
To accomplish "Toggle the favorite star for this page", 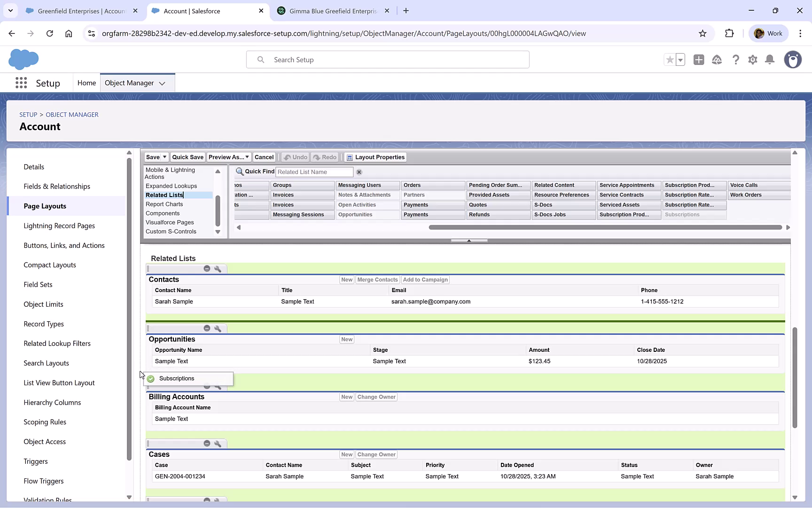I will coord(670,60).
